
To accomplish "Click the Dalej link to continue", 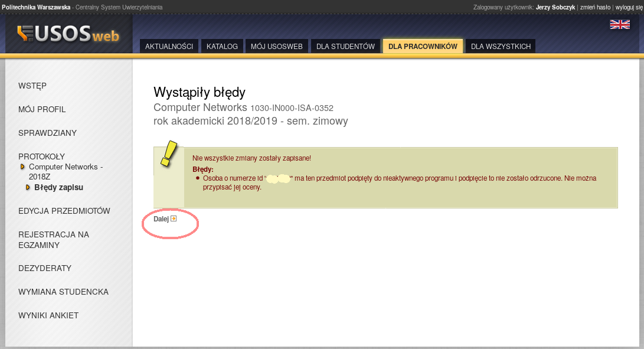I will point(161,218).
